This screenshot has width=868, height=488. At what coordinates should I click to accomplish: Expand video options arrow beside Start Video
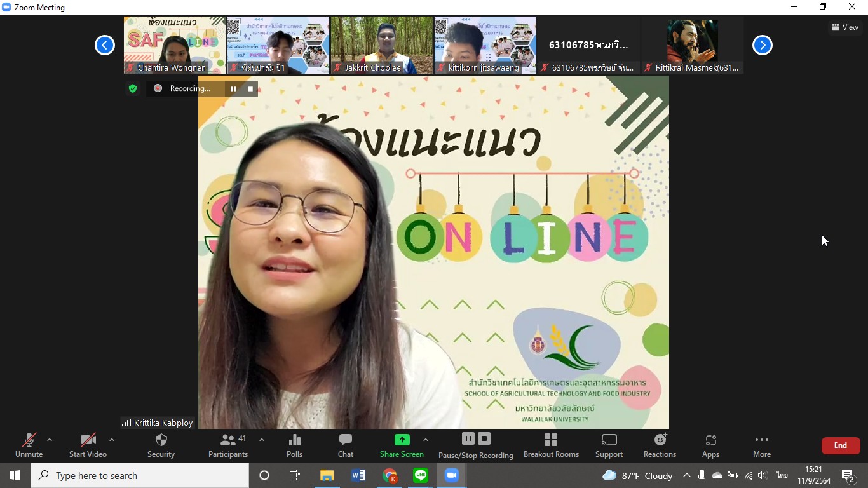pos(112,440)
